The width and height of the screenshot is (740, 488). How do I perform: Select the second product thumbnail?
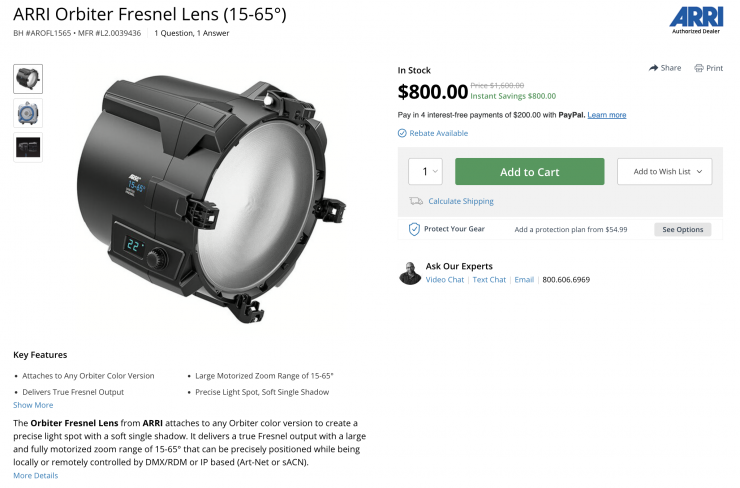click(x=28, y=113)
